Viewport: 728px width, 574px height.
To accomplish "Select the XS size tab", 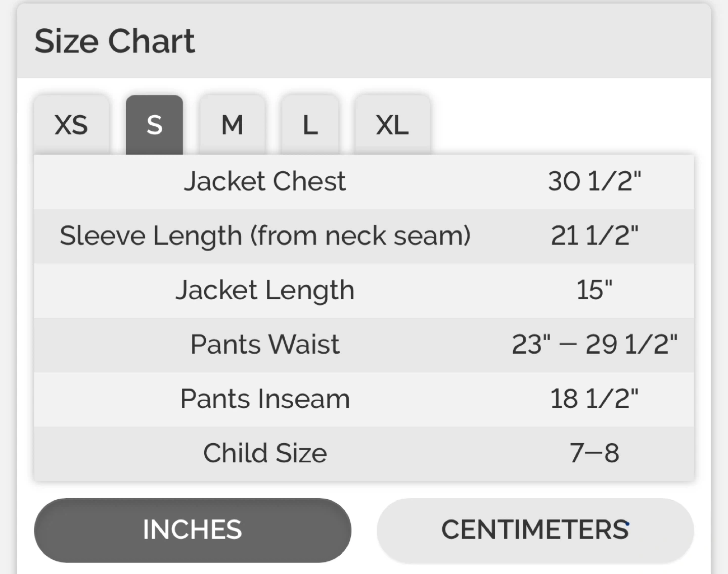I will pyautogui.click(x=71, y=125).
